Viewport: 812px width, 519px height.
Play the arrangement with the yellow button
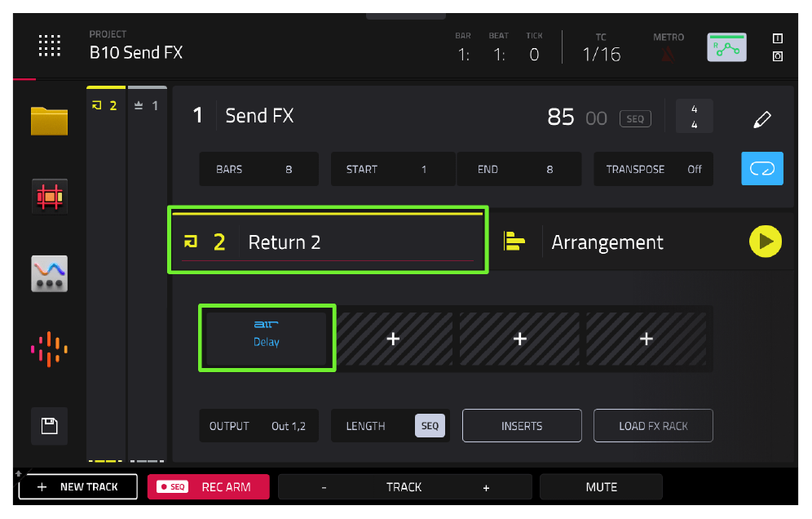click(765, 242)
